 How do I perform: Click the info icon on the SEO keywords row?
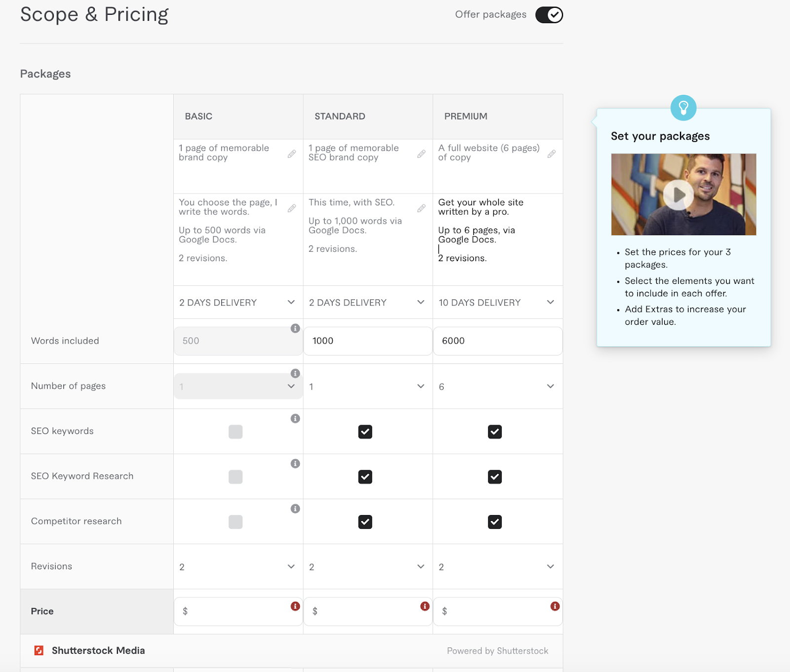pyautogui.click(x=295, y=418)
